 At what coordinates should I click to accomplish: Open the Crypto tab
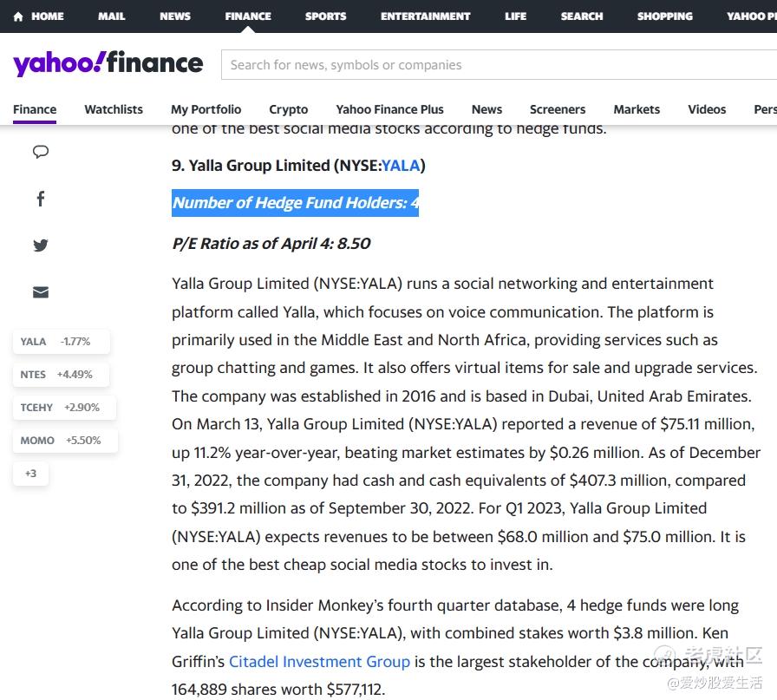[289, 109]
